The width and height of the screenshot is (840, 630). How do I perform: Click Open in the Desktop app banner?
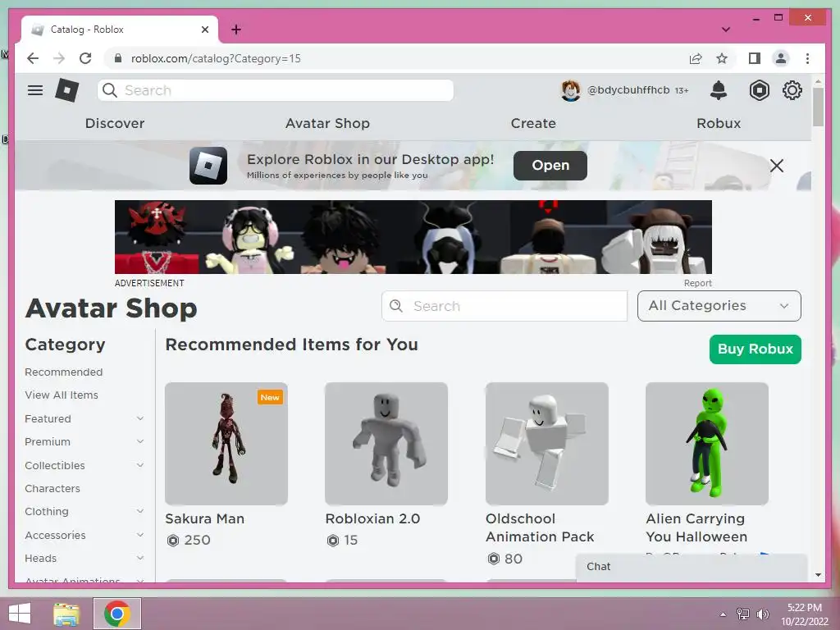click(x=550, y=166)
